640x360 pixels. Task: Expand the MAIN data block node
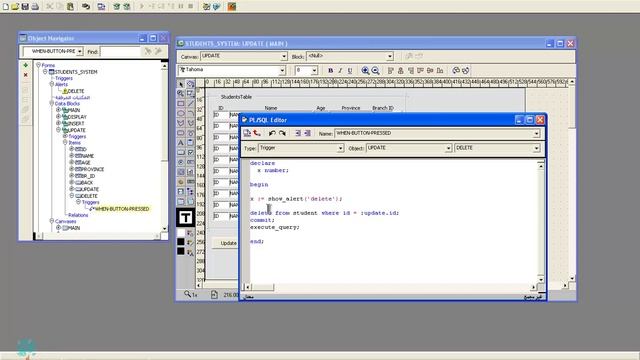pyautogui.click(x=58, y=110)
